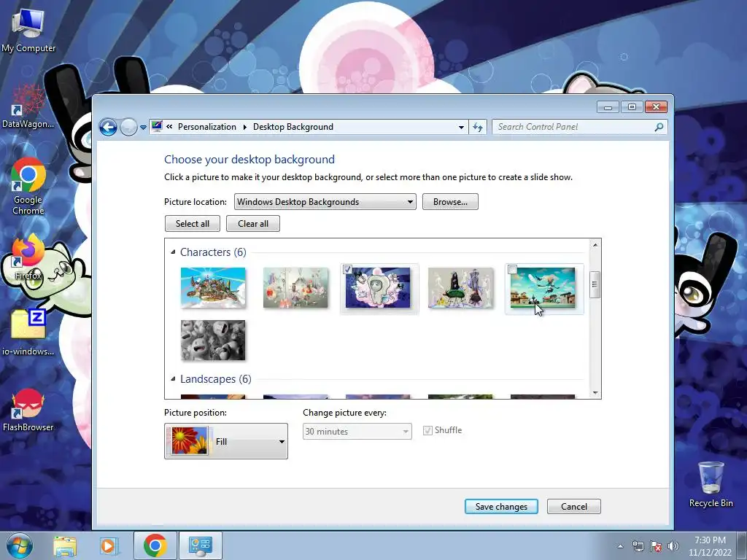
Task: Refresh the Control Panel window
Action: pyautogui.click(x=478, y=127)
